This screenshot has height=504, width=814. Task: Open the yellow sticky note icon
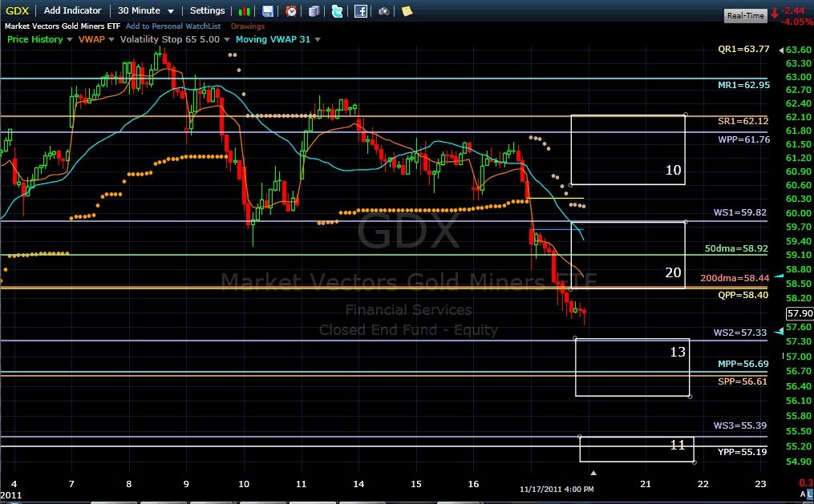(407, 11)
